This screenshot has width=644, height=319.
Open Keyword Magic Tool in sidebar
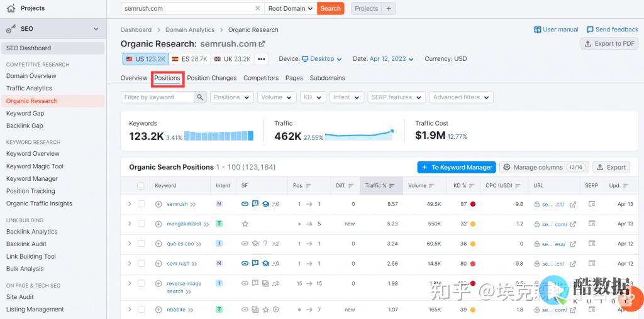click(x=35, y=166)
